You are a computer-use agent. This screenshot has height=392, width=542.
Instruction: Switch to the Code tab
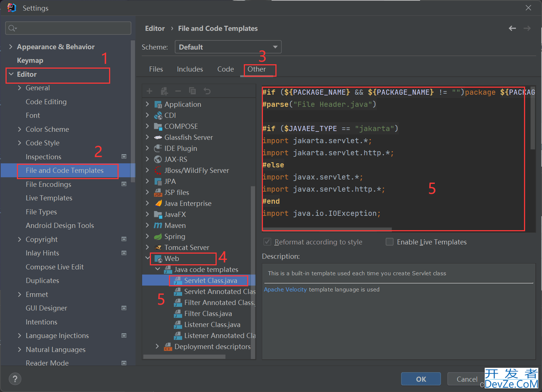coord(225,69)
